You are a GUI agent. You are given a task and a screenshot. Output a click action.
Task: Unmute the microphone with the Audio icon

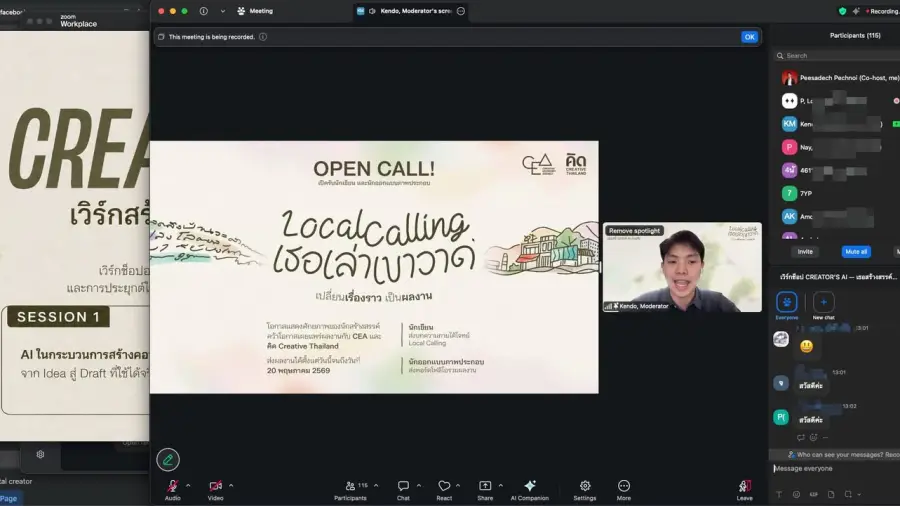172,486
